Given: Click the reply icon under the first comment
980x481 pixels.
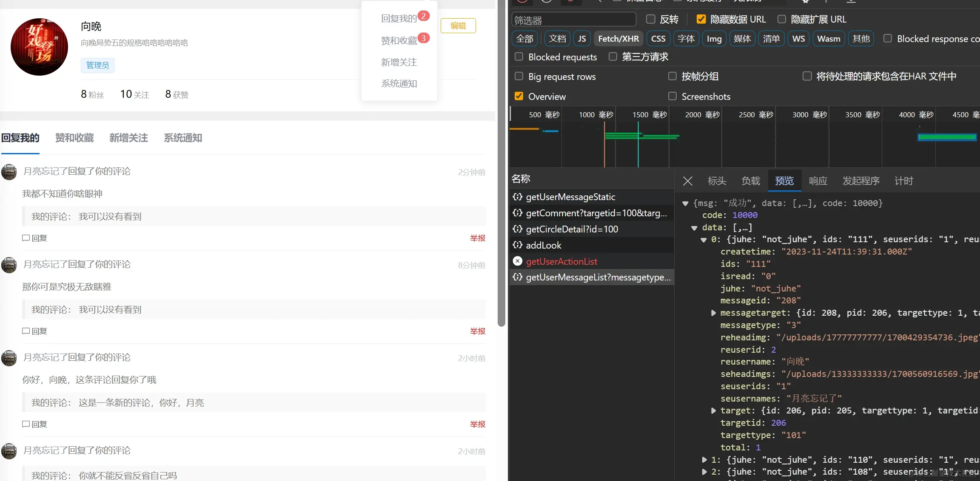Looking at the screenshot, I should pos(26,238).
